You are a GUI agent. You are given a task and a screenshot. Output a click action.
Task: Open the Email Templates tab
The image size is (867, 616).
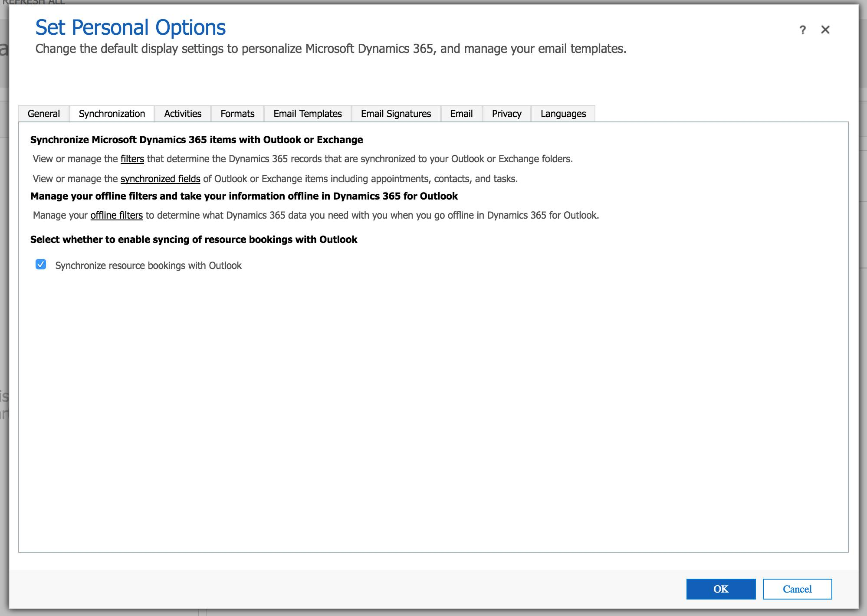coord(307,114)
